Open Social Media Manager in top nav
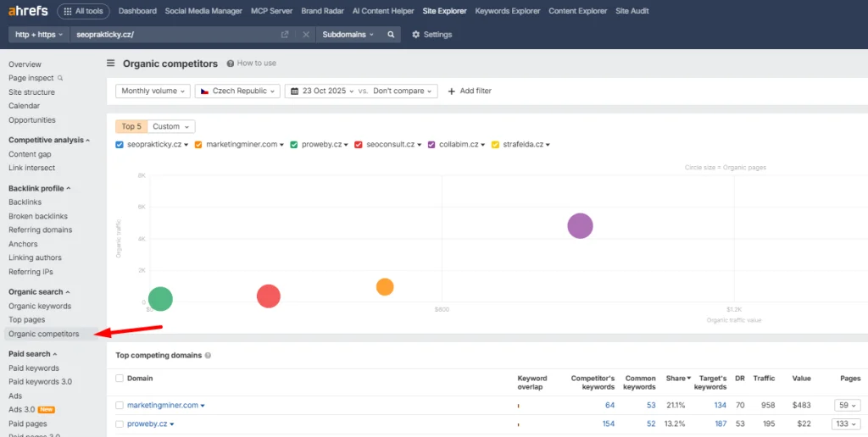Screen dimensions: 868x437 coord(203,11)
